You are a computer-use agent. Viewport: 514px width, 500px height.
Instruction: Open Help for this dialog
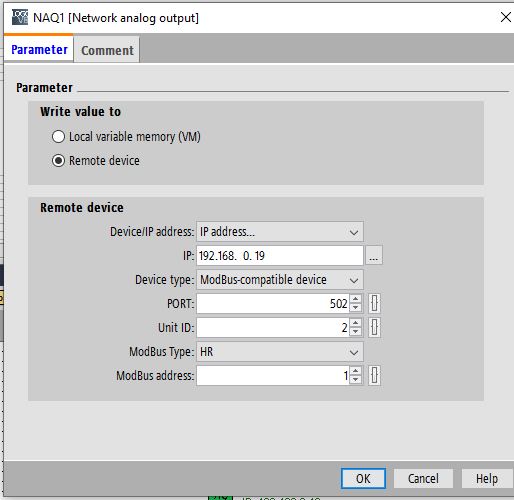coord(486,479)
